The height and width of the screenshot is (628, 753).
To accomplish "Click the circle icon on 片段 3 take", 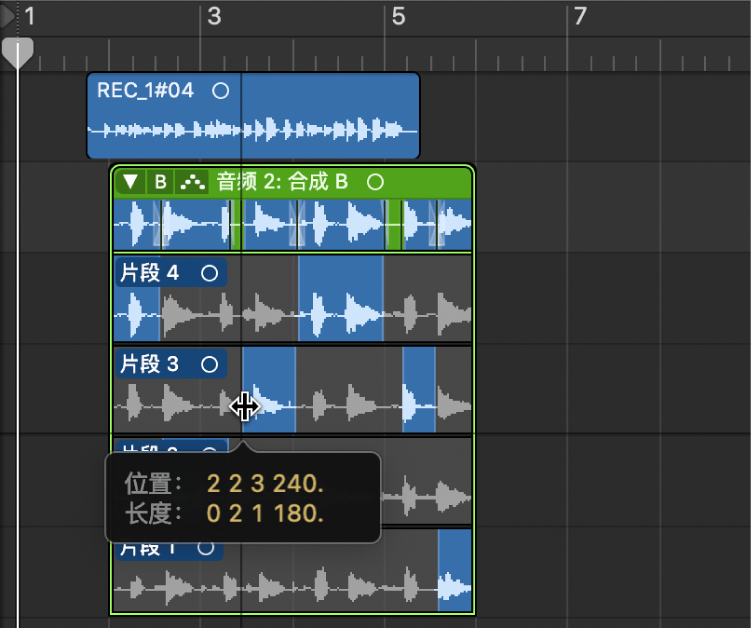I will pos(209,364).
